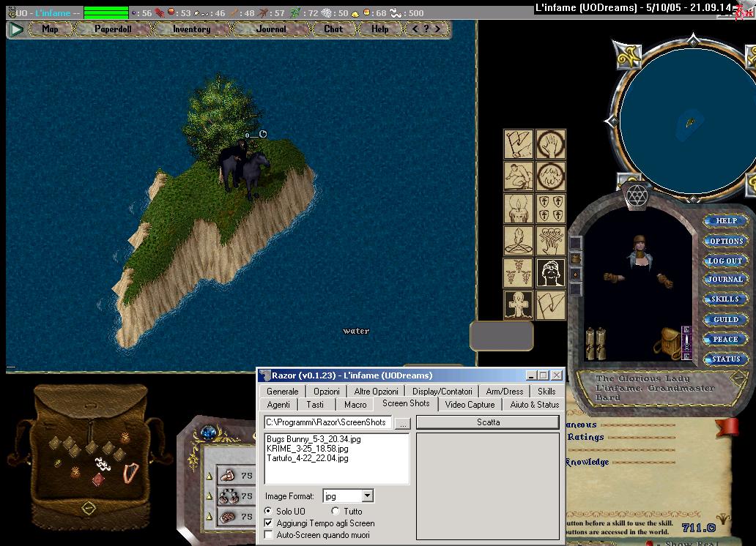The height and width of the screenshot is (546, 756).
Task: Open the Arm/Dress tab
Action: tap(504, 392)
